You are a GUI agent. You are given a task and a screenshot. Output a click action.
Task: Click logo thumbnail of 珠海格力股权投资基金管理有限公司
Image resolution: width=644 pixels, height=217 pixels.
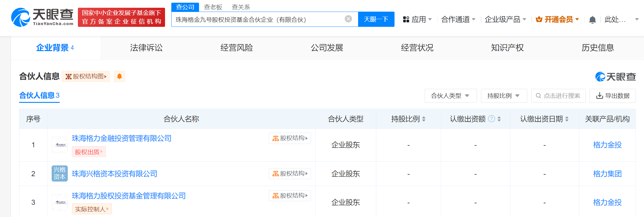(60, 202)
